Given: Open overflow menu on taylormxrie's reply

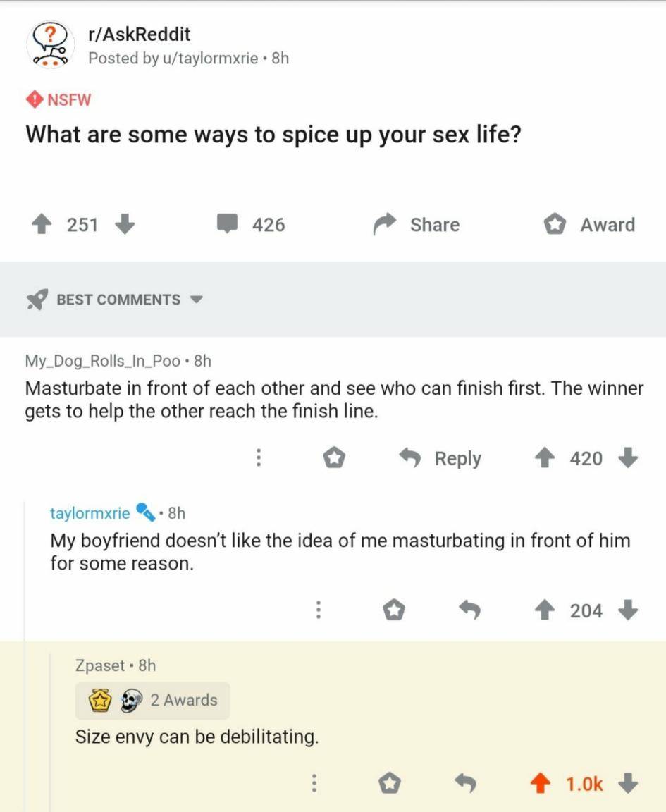Looking at the screenshot, I should [x=319, y=610].
